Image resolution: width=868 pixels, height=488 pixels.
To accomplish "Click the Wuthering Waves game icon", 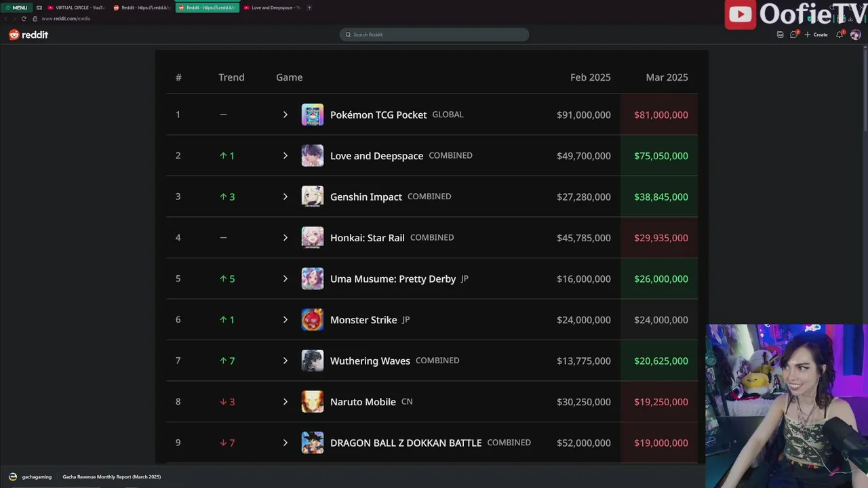I will click(313, 361).
